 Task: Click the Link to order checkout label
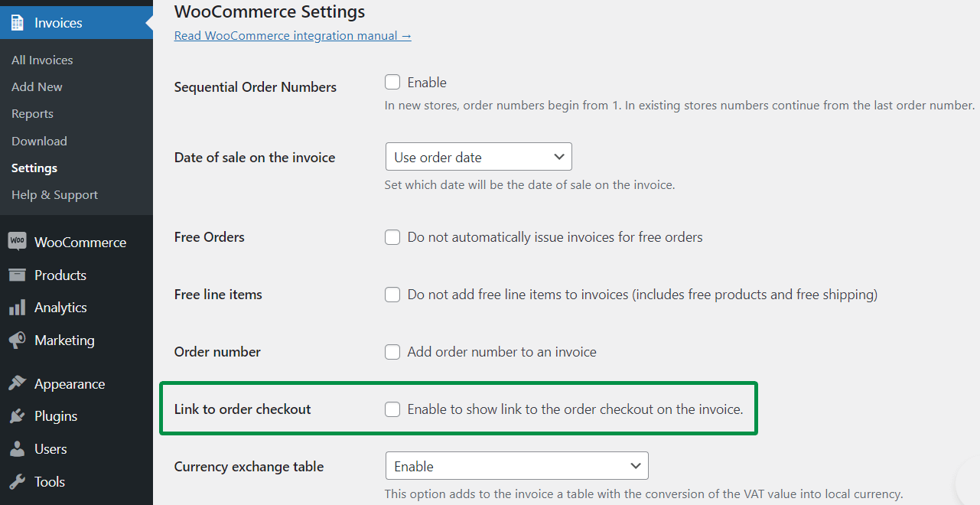[243, 409]
